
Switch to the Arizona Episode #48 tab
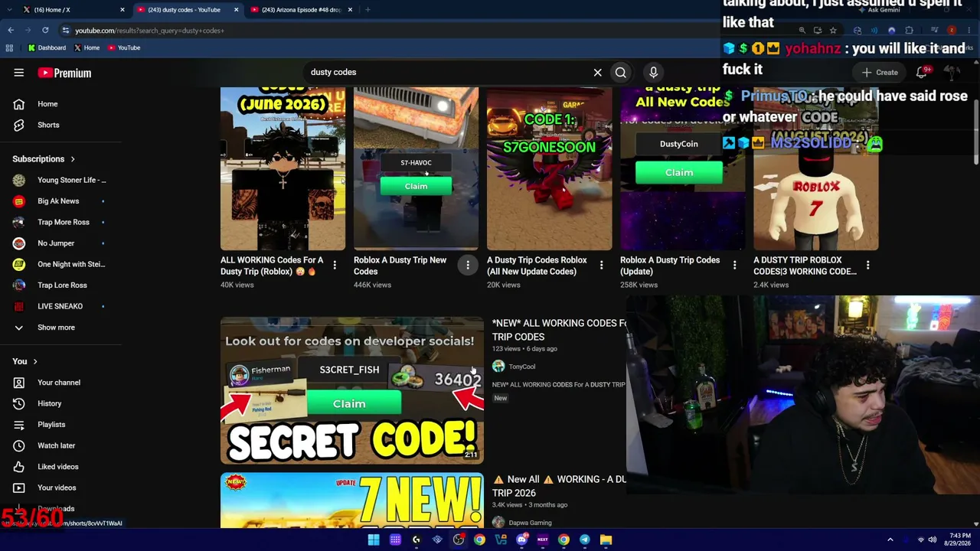point(302,10)
